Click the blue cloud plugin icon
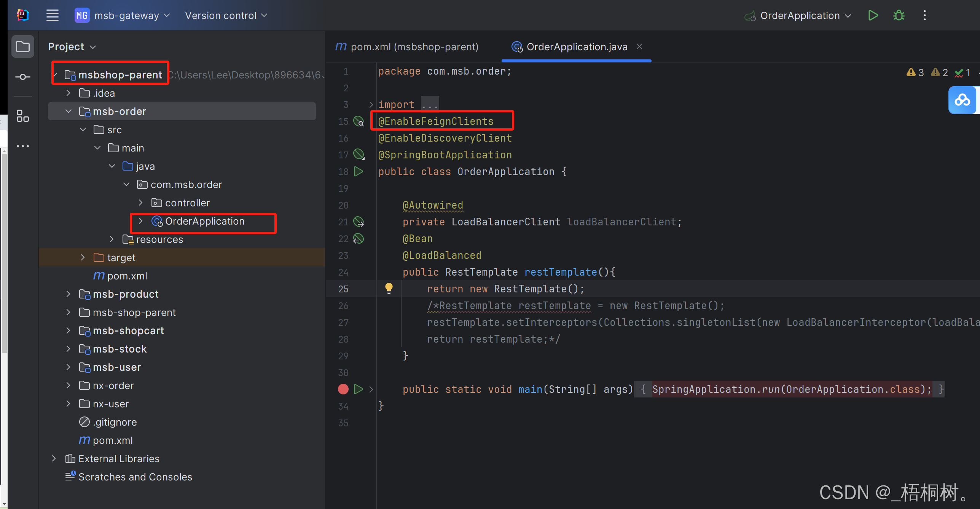Viewport: 980px width, 509px height. tap(962, 100)
